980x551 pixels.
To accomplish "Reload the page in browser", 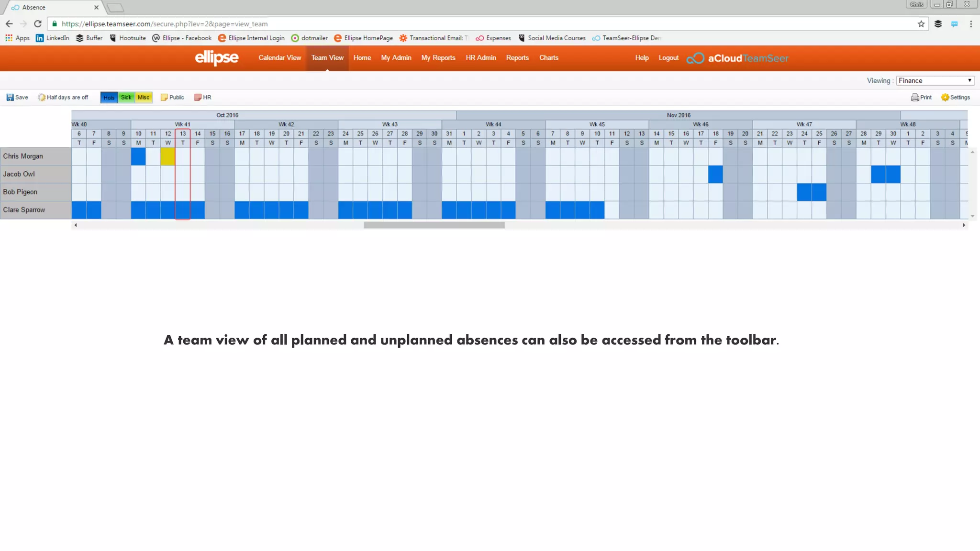I will pyautogui.click(x=38, y=24).
